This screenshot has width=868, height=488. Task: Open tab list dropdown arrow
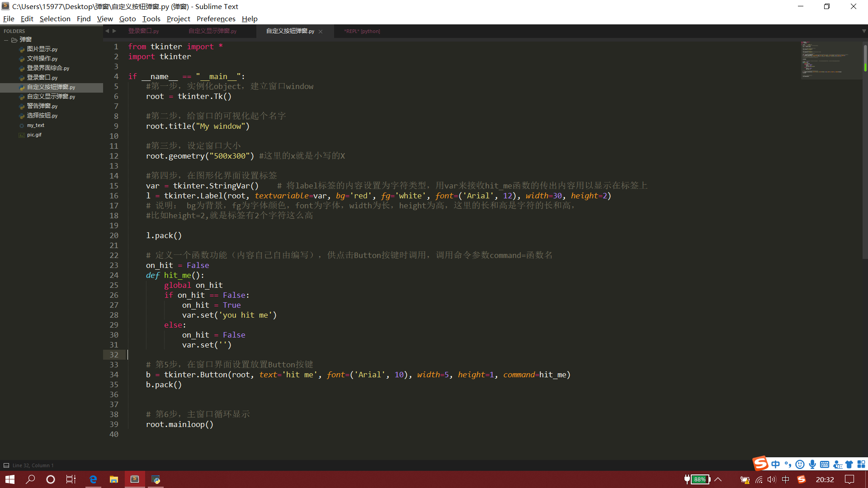click(863, 31)
